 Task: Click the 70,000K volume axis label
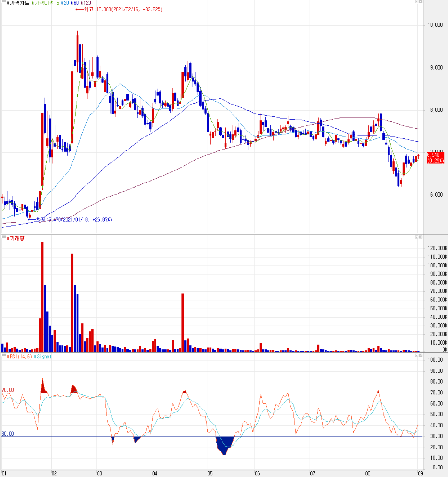[438, 291]
